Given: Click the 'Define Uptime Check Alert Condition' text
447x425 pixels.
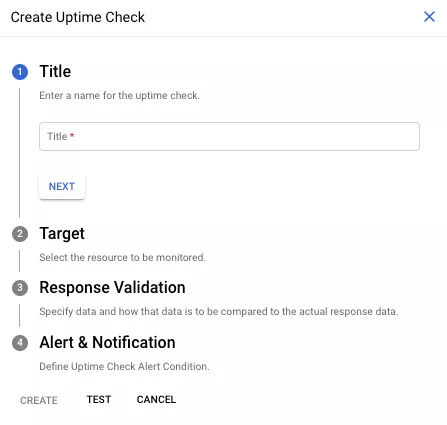Looking at the screenshot, I should coord(124,366).
